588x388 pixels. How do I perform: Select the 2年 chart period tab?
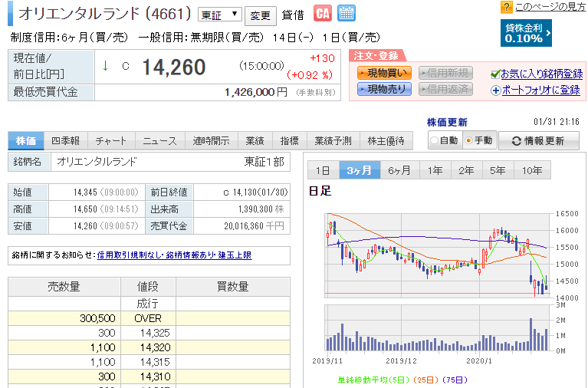(467, 170)
